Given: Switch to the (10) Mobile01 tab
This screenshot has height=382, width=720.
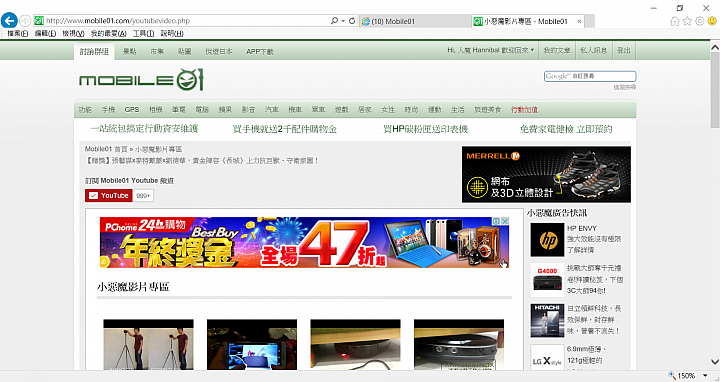Looking at the screenshot, I should pos(415,21).
